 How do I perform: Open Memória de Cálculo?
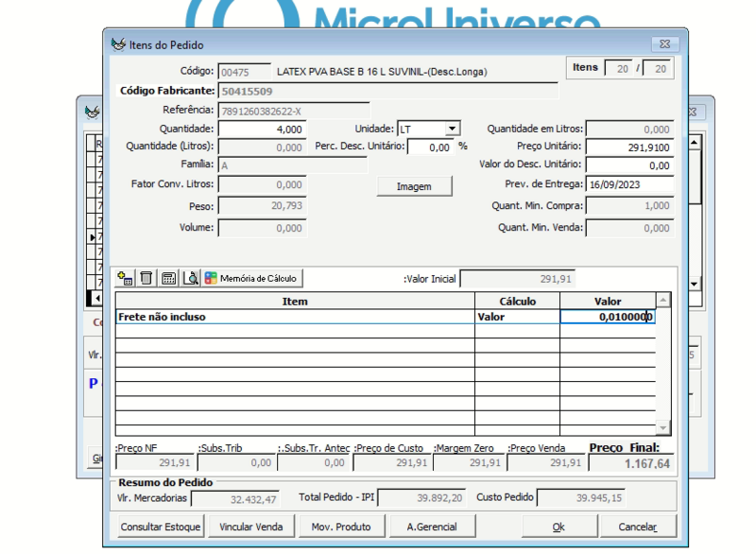point(251,278)
